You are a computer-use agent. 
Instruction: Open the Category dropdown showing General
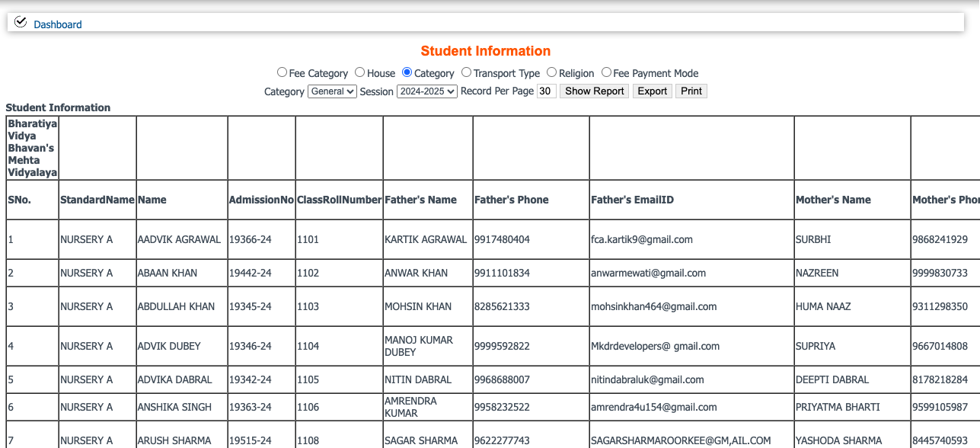(x=332, y=91)
